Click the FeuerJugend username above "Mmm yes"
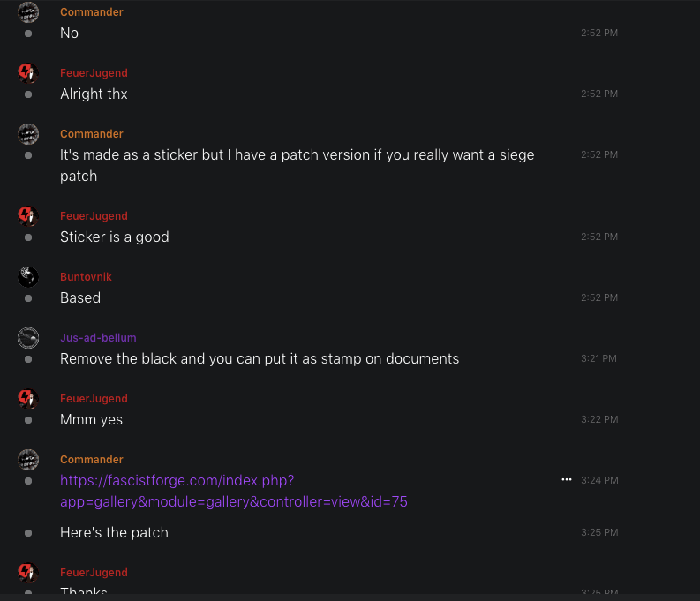 (94, 399)
